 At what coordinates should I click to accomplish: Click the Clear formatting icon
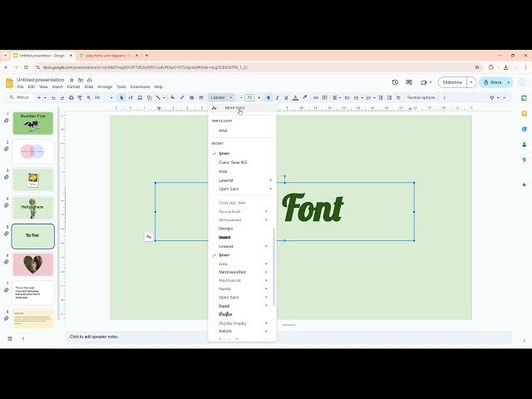(398, 98)
